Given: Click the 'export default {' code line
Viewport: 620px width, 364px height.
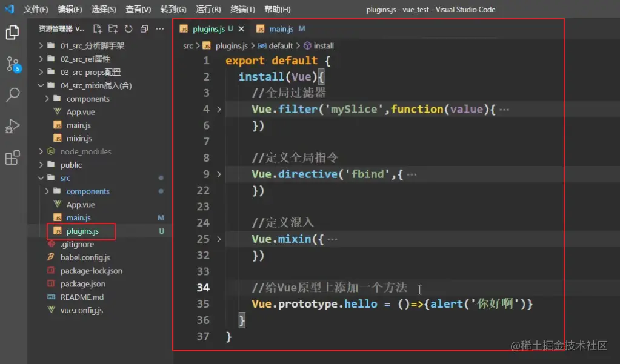Looking at the screenshot, I should tap(278, 61).
